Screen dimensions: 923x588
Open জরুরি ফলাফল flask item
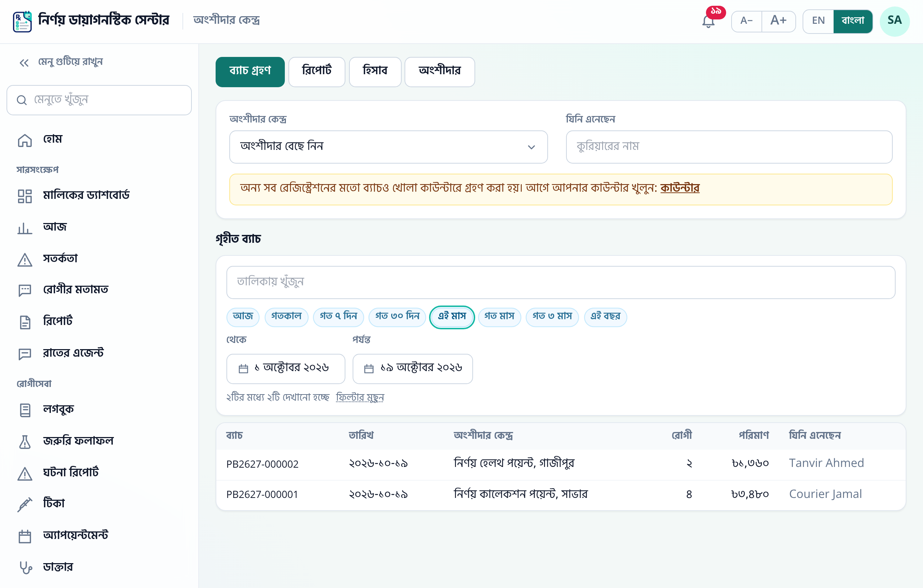(99, 441)
